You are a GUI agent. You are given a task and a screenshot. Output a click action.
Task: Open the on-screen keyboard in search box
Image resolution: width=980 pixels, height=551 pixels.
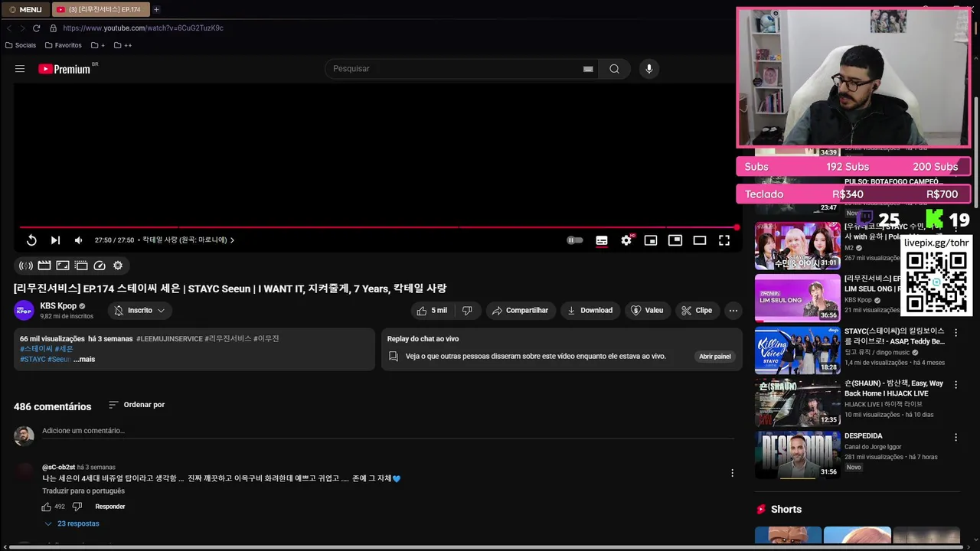point(588,69)
